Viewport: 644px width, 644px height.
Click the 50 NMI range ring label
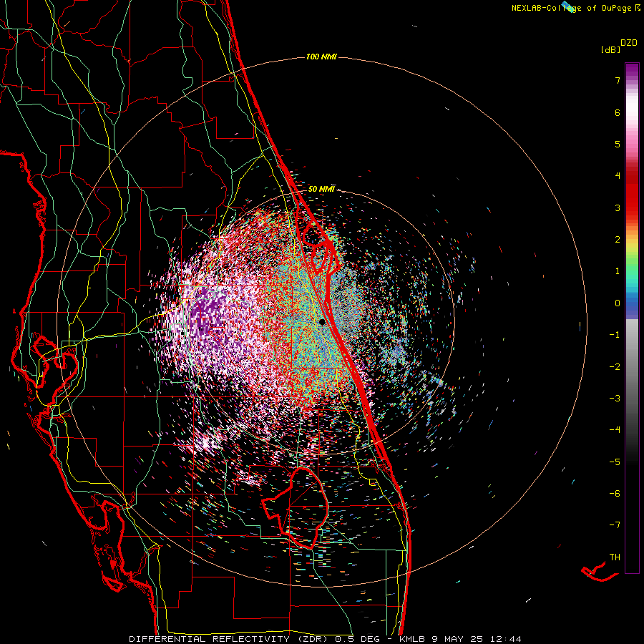point(321,189)
